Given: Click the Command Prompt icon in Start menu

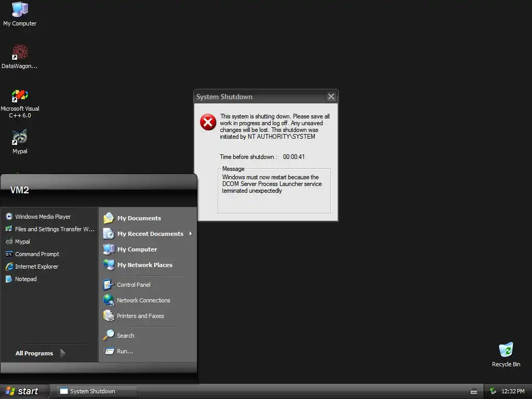Looking at the screenshot, I should pos(9,254).
